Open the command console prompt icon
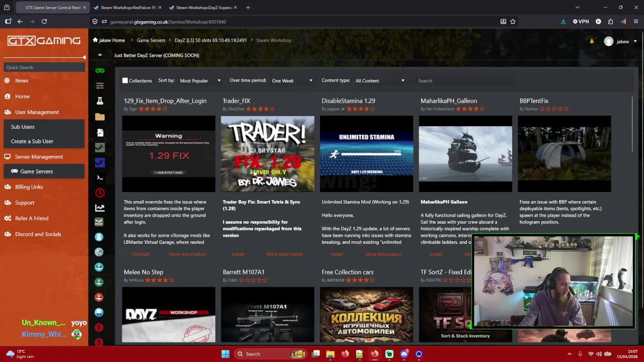 pos(100,177)
